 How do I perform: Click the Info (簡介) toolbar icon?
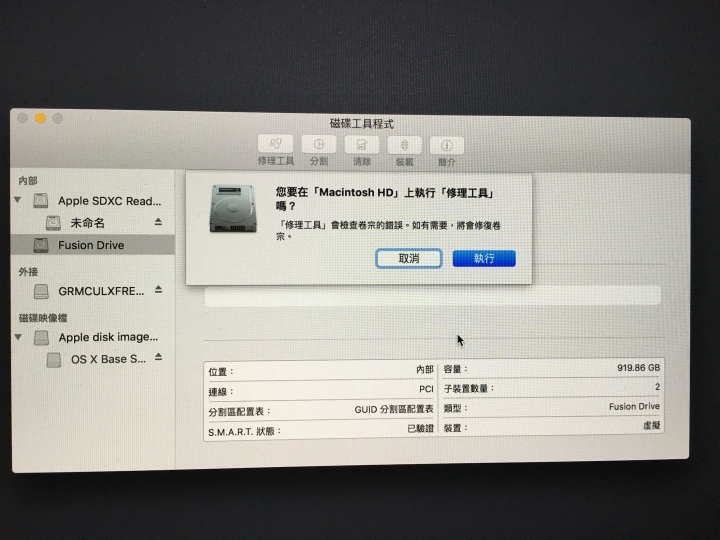point(447,146)
